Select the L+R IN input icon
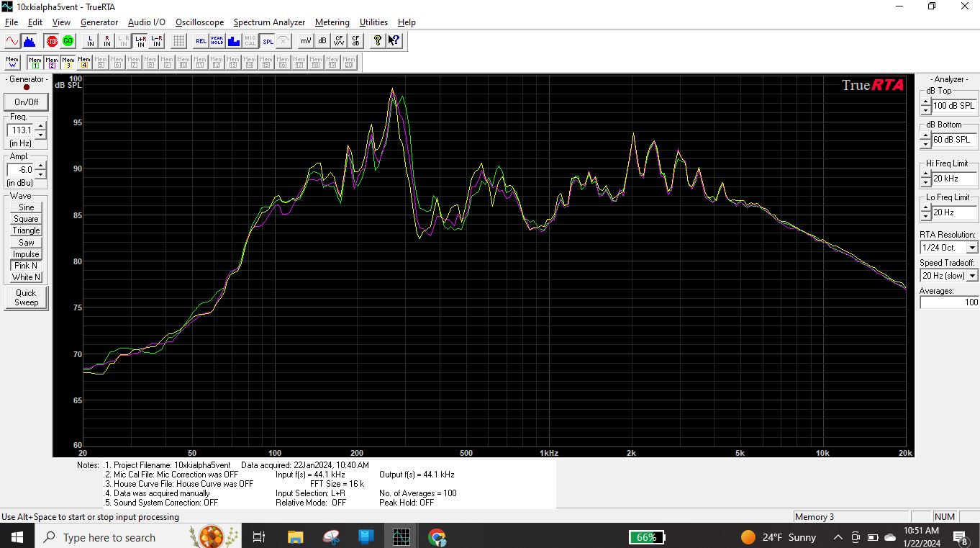 140,41
